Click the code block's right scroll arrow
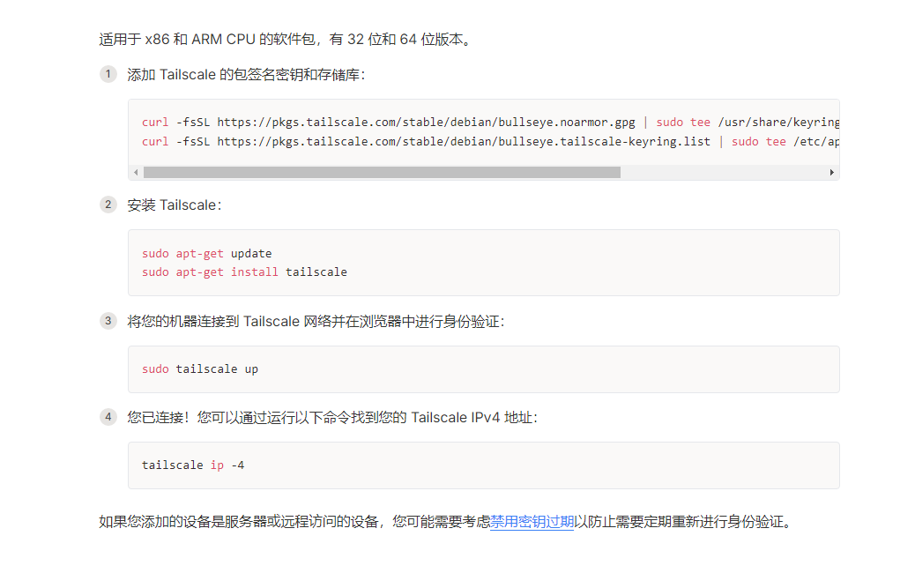915x588 pixels. (831, 173)
